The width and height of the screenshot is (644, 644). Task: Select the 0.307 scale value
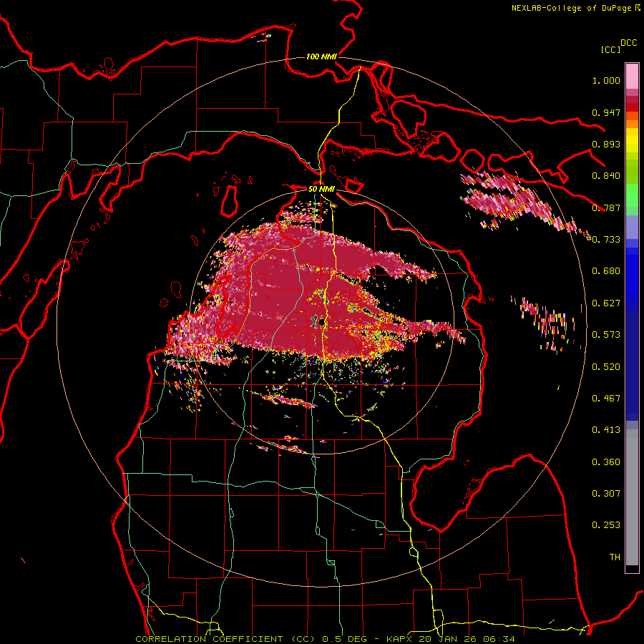606,494
